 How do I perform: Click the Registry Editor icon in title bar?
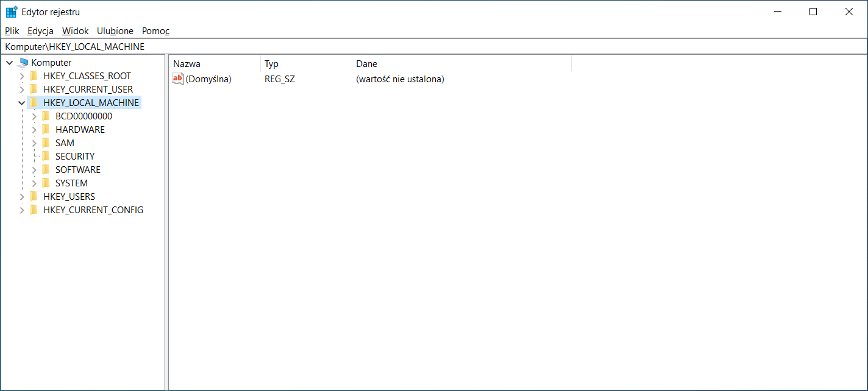(12, 12)
